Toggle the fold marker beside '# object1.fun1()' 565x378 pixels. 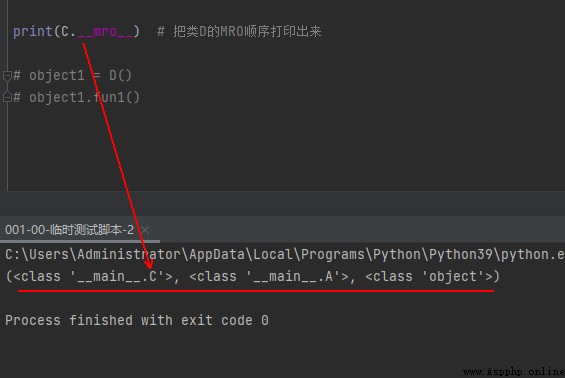[7, 97]
